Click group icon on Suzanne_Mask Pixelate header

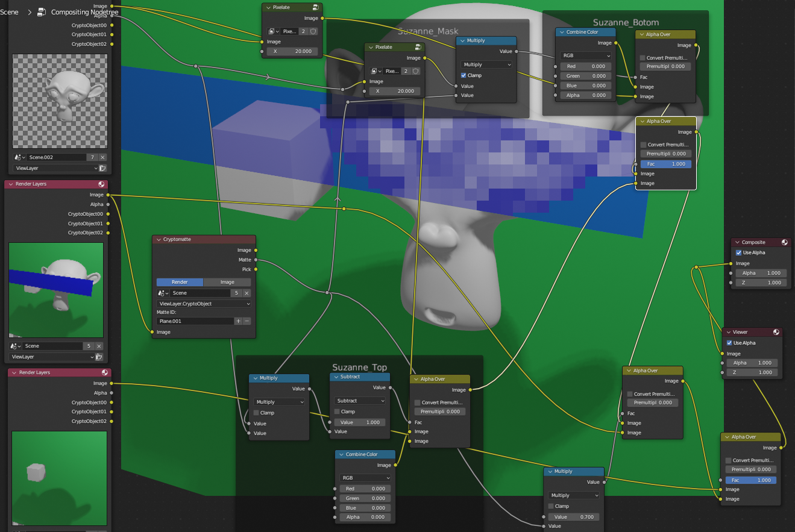(x=418, y=47)
